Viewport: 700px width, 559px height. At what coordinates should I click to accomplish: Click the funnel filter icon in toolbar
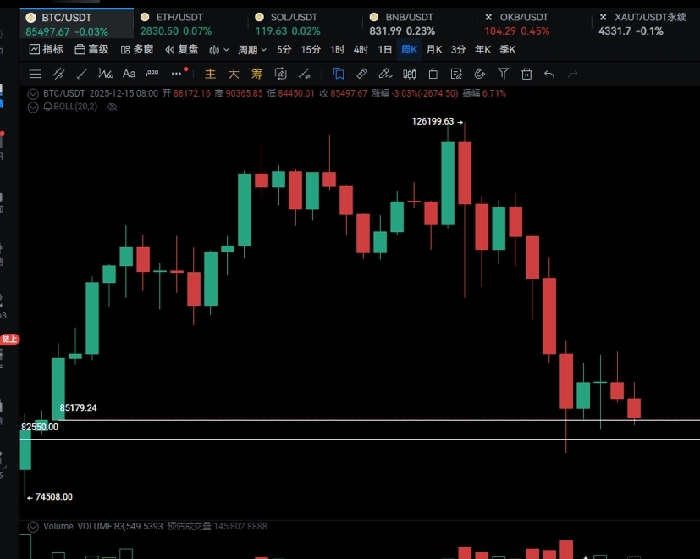502,73
